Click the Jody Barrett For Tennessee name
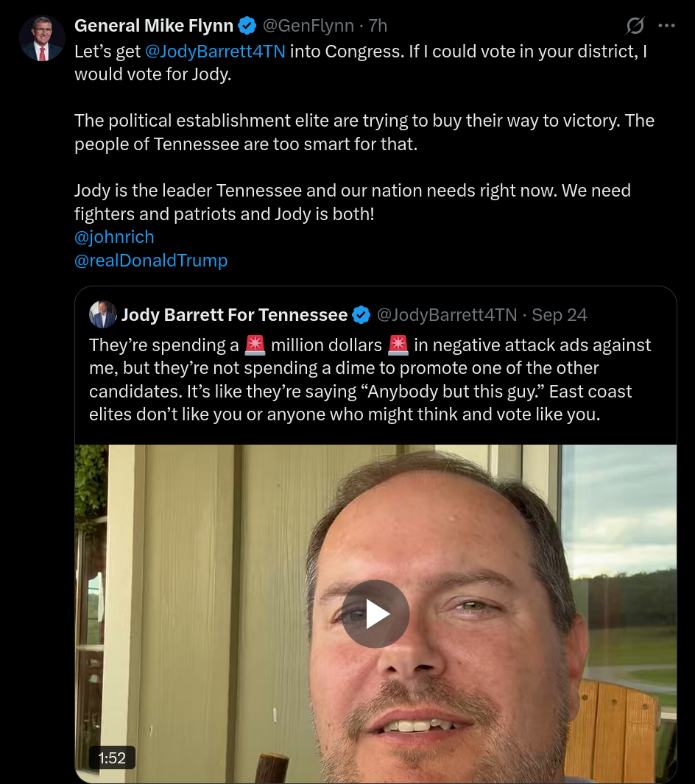The image size is (695, 784). click(234, 315)
